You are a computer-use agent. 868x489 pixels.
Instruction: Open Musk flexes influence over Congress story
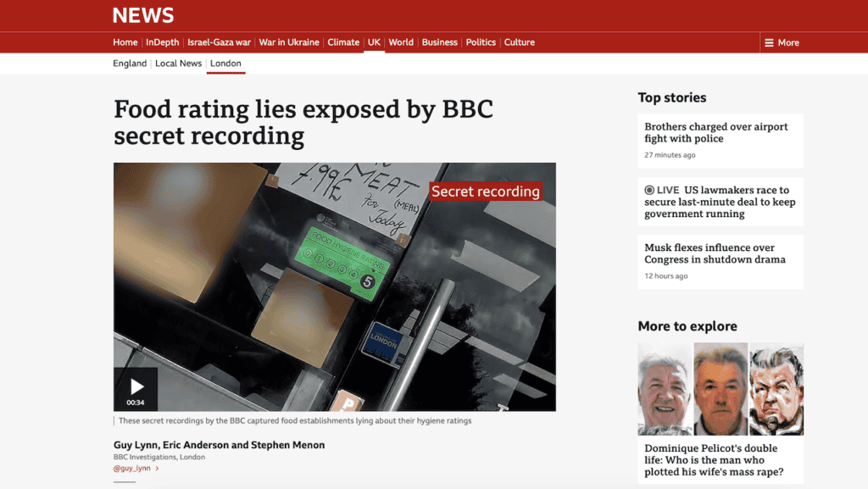715,253
